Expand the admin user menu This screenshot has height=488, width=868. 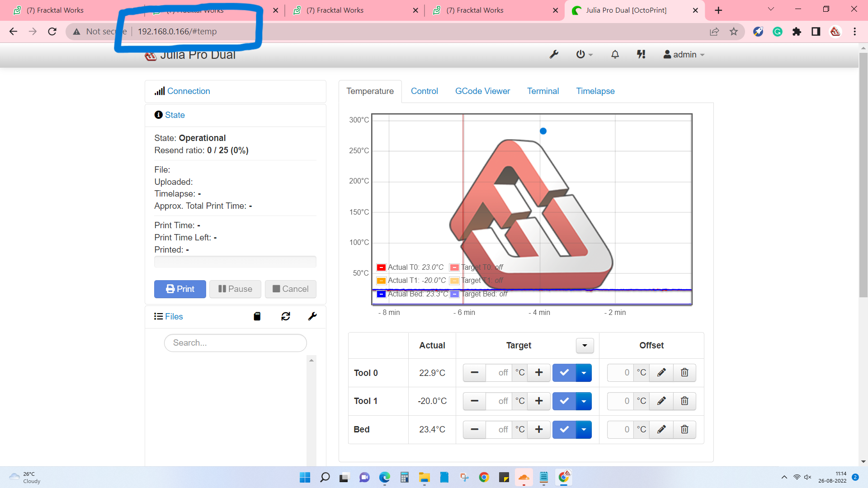684,55
